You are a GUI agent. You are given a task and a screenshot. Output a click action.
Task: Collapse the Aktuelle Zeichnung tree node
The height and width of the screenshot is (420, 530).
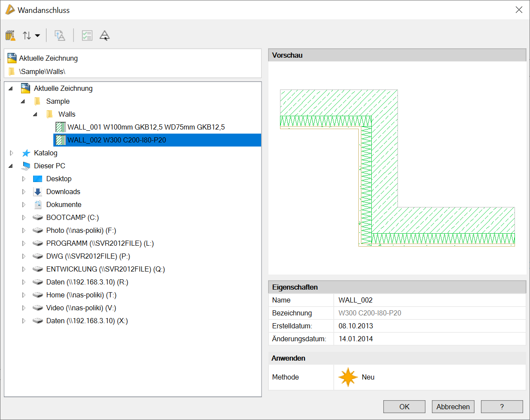(11, 89)
